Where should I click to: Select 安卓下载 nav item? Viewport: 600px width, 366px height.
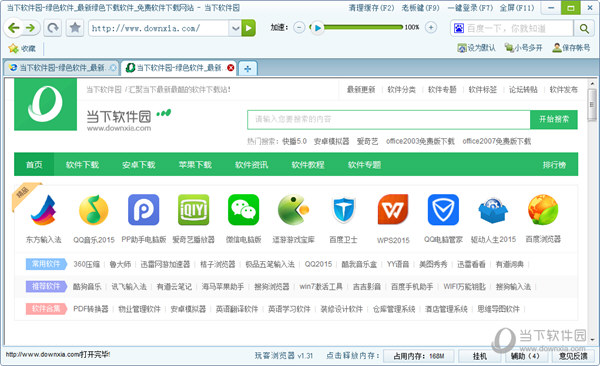139,165
